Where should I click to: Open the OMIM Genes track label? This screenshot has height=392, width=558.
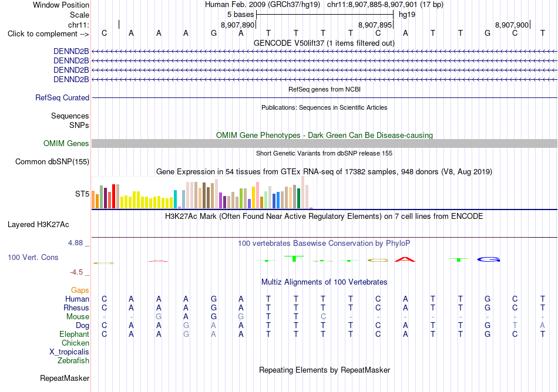(66, 144)
